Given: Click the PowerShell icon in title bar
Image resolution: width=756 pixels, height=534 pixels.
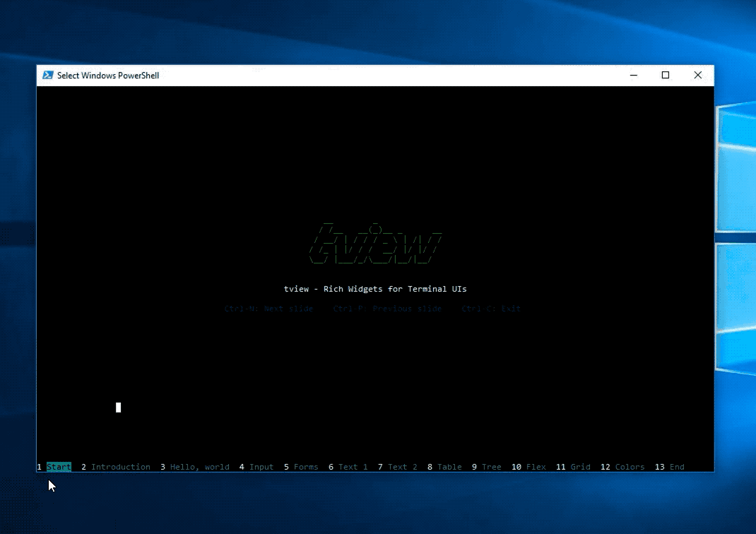Looking at the screenshot, I should click(48, 75).
